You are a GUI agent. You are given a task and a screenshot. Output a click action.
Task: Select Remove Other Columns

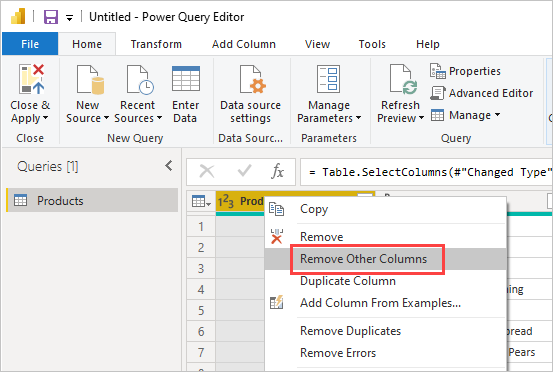(385, 259)
